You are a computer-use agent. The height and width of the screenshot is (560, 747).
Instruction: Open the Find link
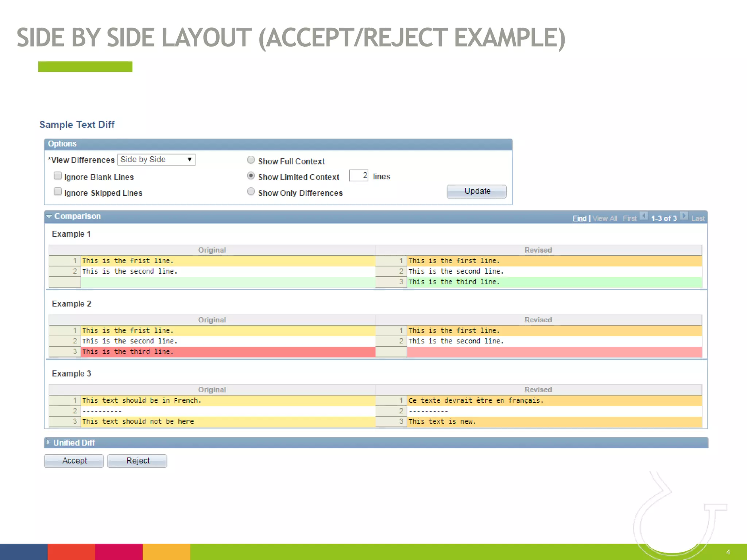pos(579,218)
